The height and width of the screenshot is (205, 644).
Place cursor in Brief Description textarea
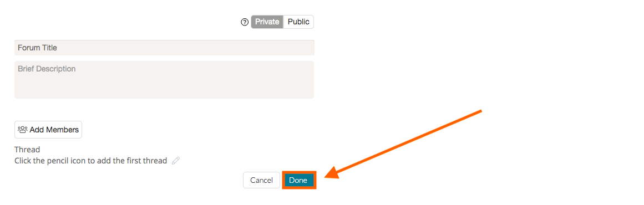pyautogui.click(x=164, y=80)
